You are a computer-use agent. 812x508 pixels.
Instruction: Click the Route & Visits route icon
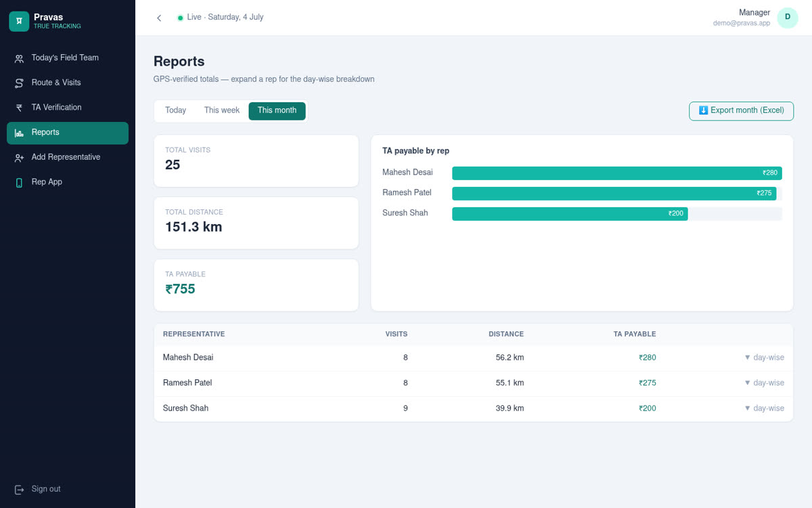19,83
